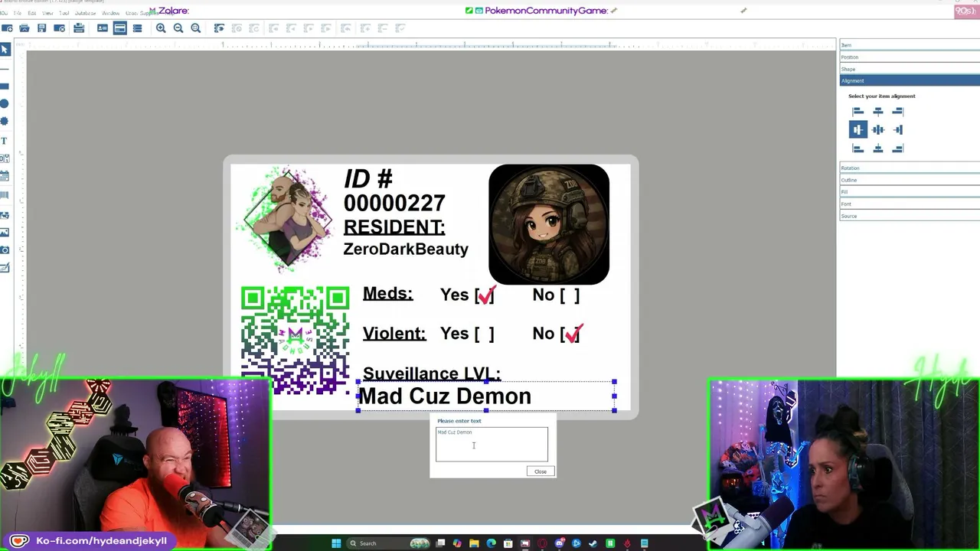The image size is (980, 551).
Task: Select the arrow pointer tool
Action: tap(5, 50)
